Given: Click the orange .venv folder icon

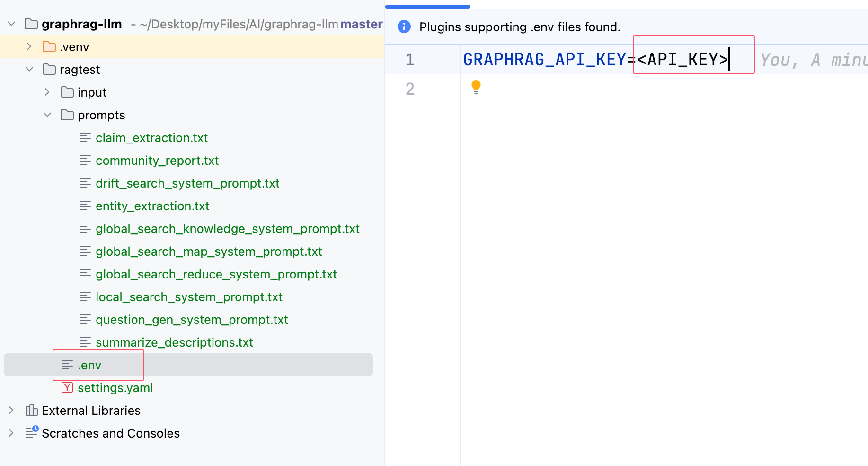Looking at the screenshot, I should [x=49, y=46].
